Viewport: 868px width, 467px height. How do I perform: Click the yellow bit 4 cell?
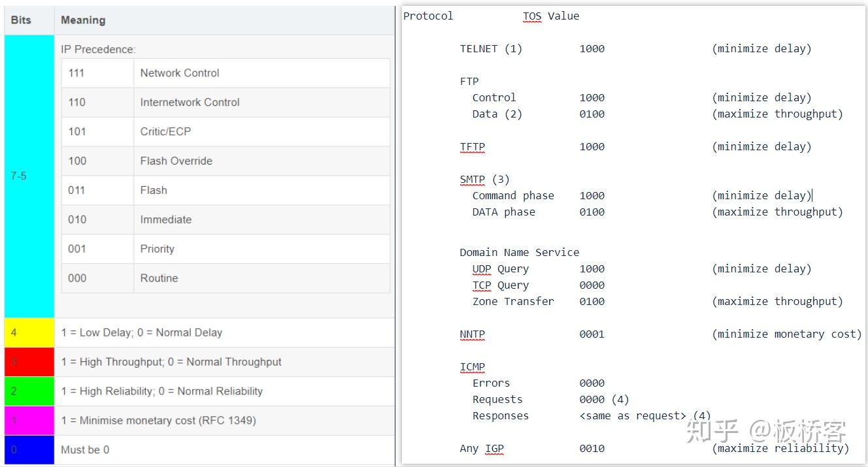click(x=28, y=332)
